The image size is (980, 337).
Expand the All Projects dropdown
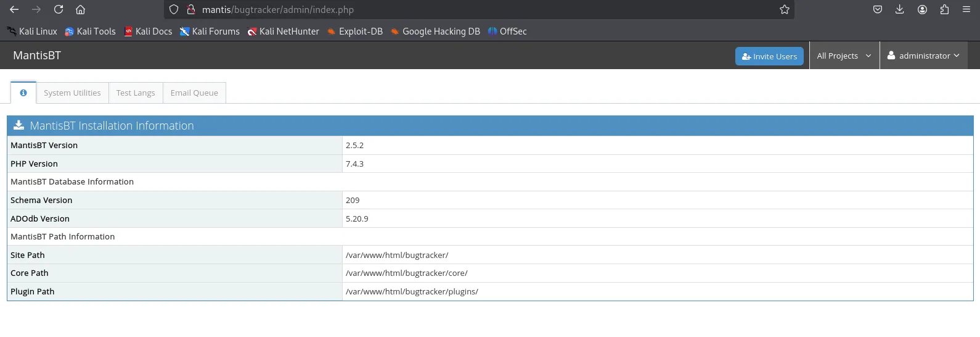coord(844,56)
